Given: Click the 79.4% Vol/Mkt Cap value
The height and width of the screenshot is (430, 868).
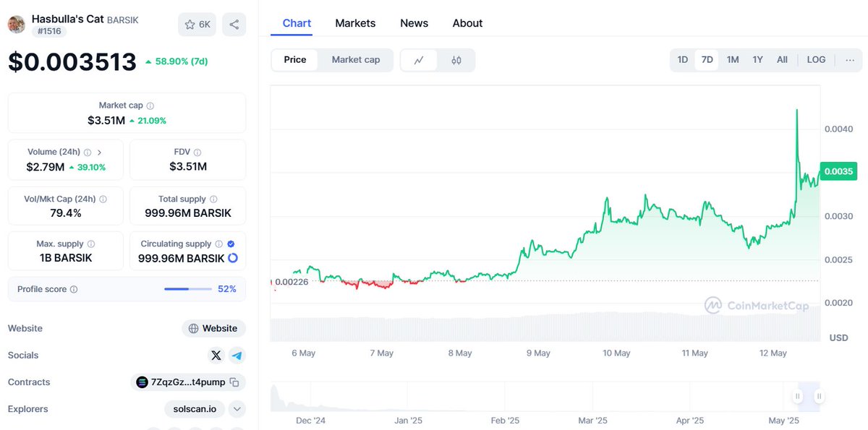Looking at the screenshot, I should 66,213.
